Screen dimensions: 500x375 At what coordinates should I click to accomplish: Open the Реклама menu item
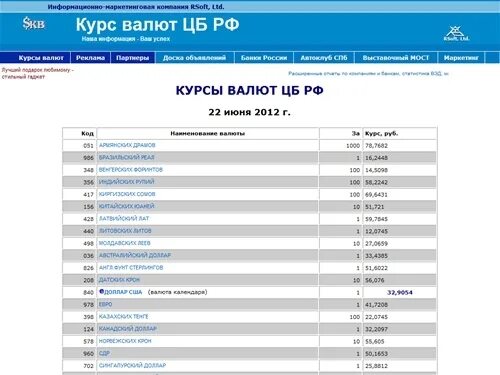[90, 58]
